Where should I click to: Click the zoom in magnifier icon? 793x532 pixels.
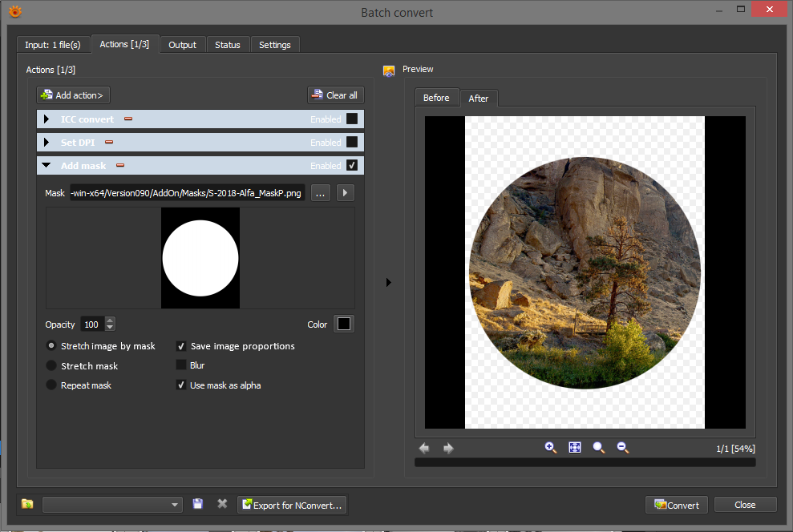click(551, 448)
